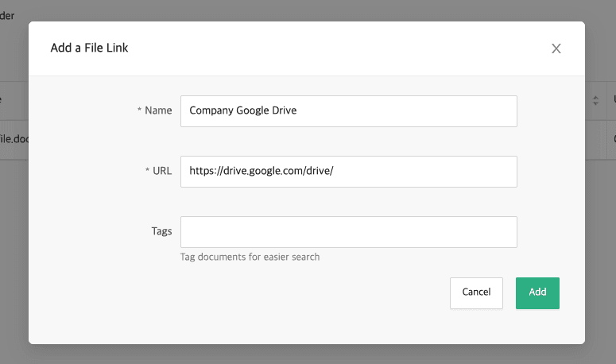Click the 'Tags' field label
Viewport: 616px width, 364px height.
click(x=162, y=231)
